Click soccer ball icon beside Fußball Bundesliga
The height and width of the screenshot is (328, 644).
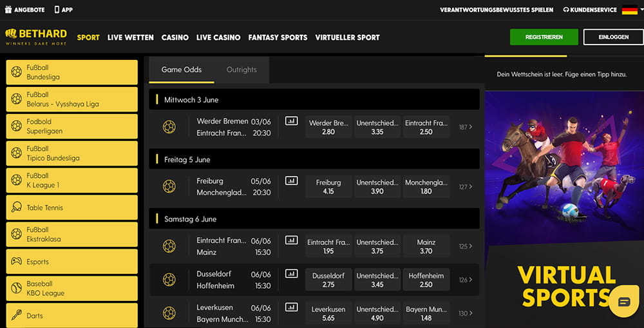(17, 72)
